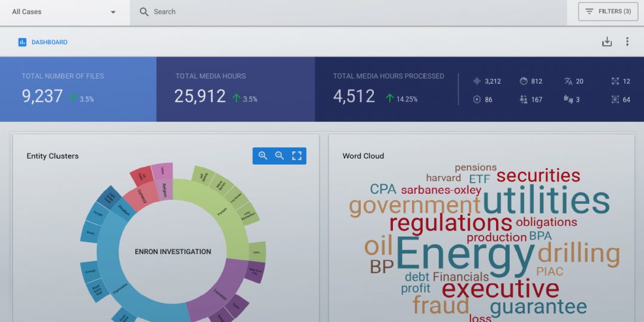This screenshot has width=644, height=322.
Task: Click the word debt in Word Cloud
Action: pos(417,277)
